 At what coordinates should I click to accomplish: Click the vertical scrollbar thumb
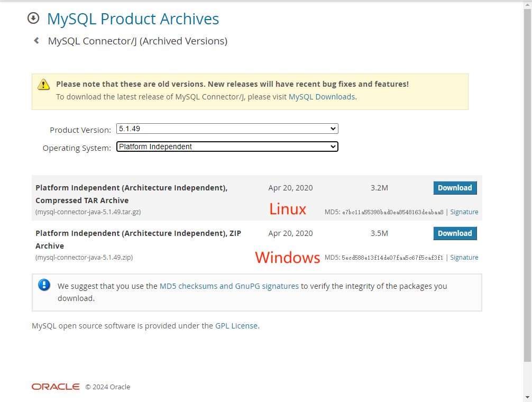pyautogui.click(x=527, y=185)
